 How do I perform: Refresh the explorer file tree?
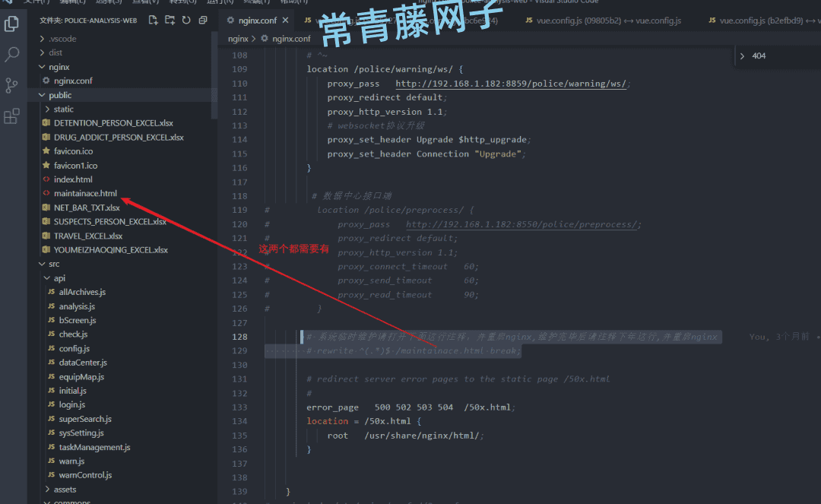[x=186, y=20]
